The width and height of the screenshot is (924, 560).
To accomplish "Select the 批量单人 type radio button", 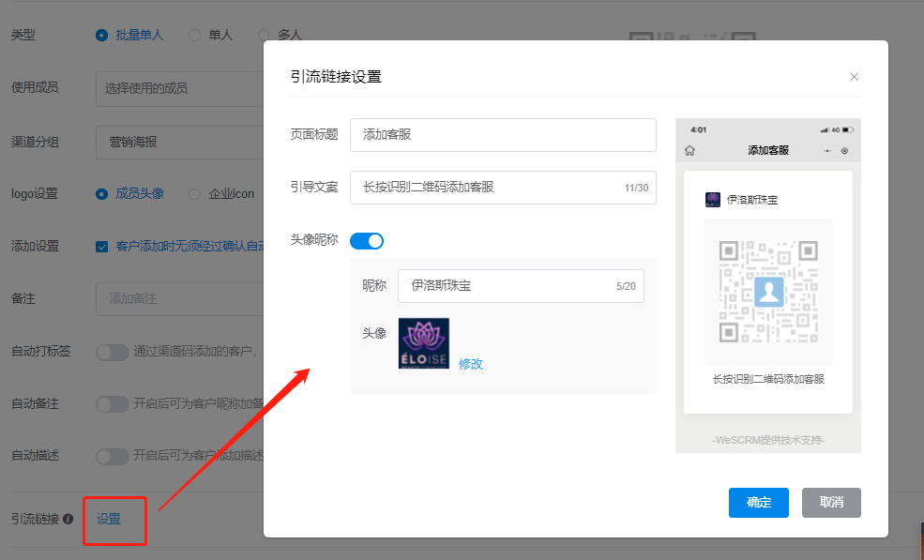I will coord(101,36).
